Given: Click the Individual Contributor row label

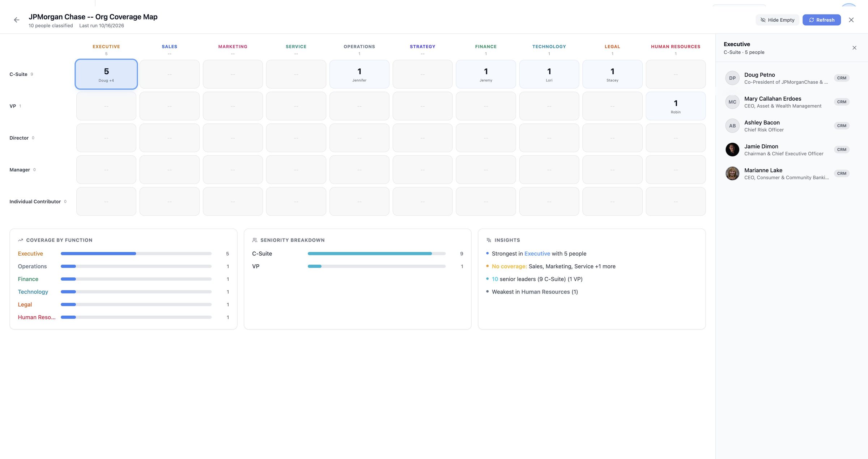Looking at the screenshot, I should (x=35, y=202).
